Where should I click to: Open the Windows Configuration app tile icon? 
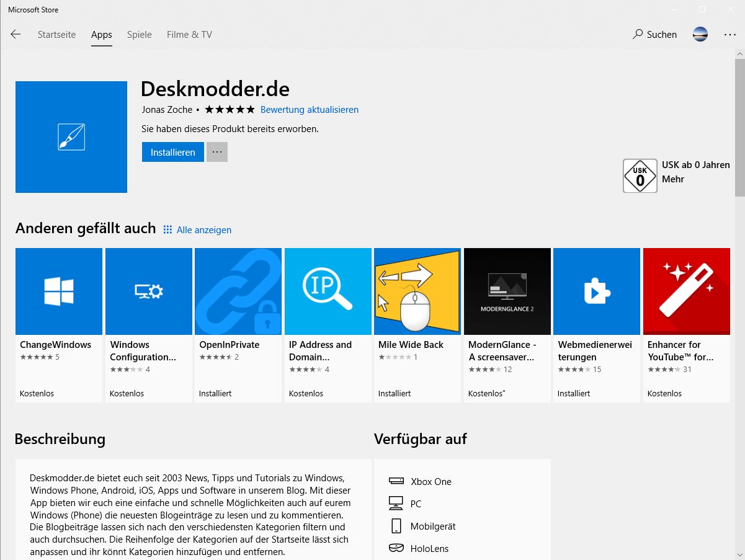click(149, 291)
